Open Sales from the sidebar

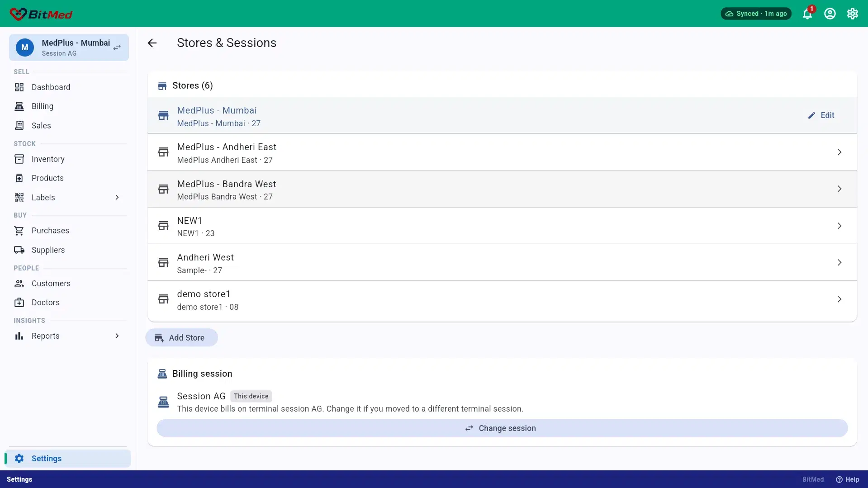tap(68, 126)
